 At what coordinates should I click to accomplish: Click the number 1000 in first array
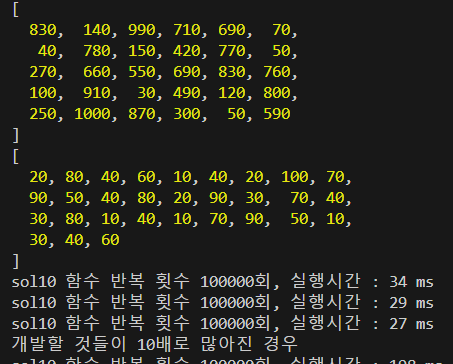click(x=92, y=114)
